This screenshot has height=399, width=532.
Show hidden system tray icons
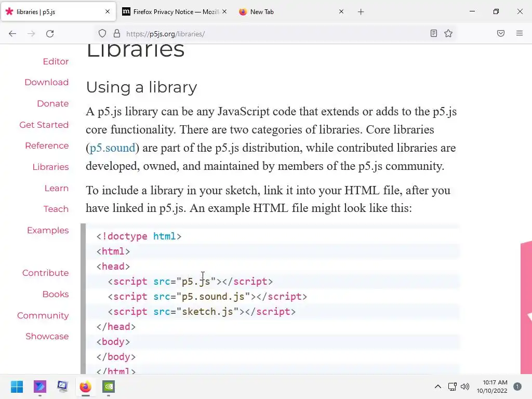click(437, 387)
